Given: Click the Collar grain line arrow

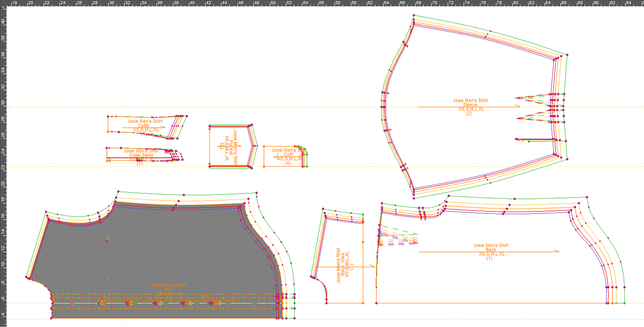Looking at the screenshot, I should (144, 128).
